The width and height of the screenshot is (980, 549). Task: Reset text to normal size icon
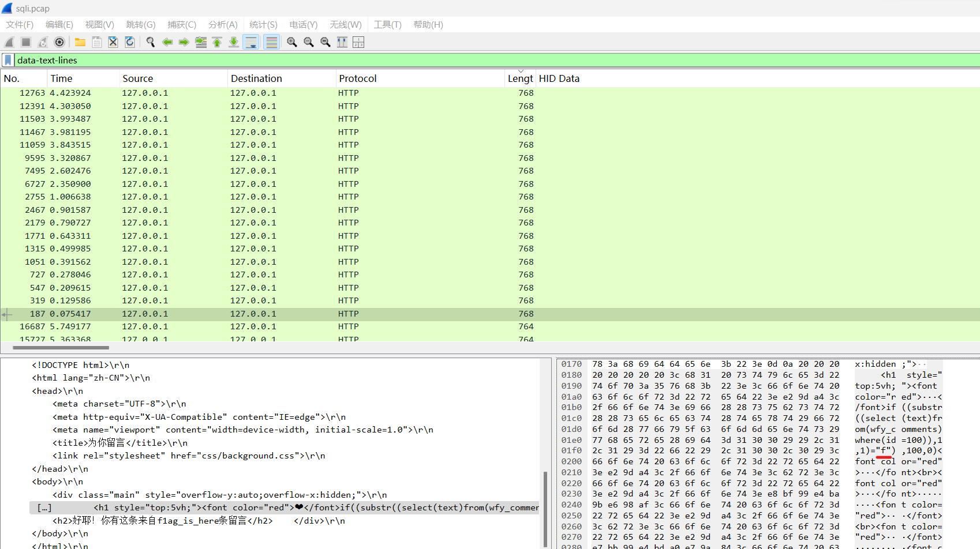pos(326,42)
